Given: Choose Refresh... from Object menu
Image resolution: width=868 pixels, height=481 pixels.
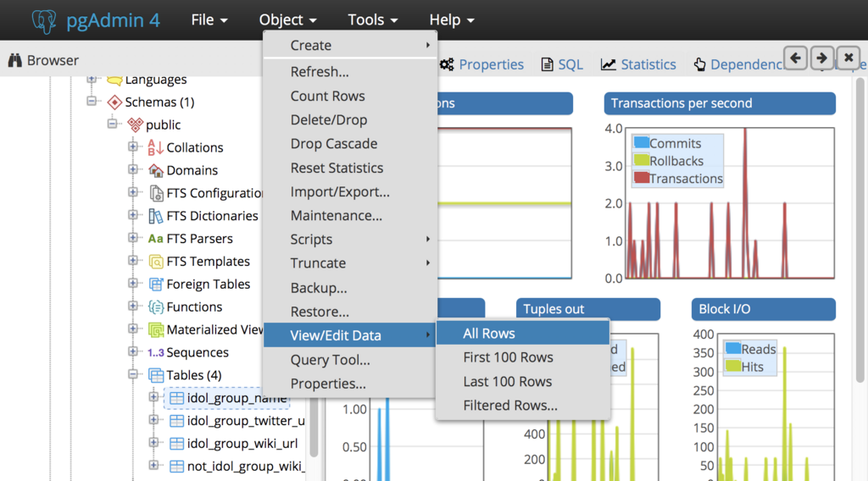Looking at the screenshot, I should (x=350, y=72).
